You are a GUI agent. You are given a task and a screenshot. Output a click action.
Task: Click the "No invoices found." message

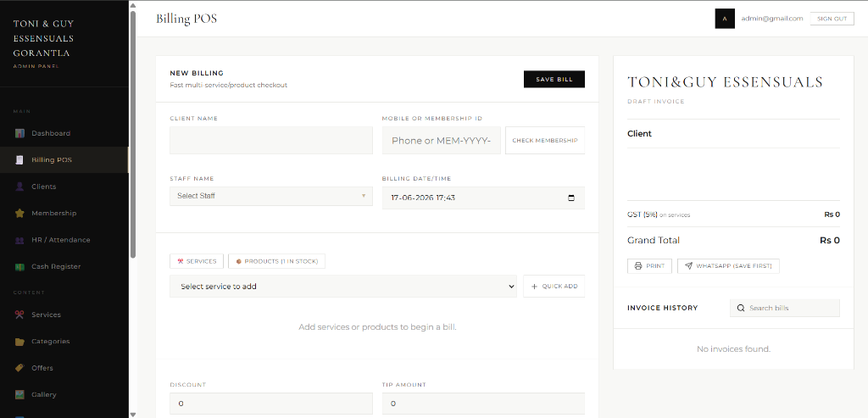[733, 348]
